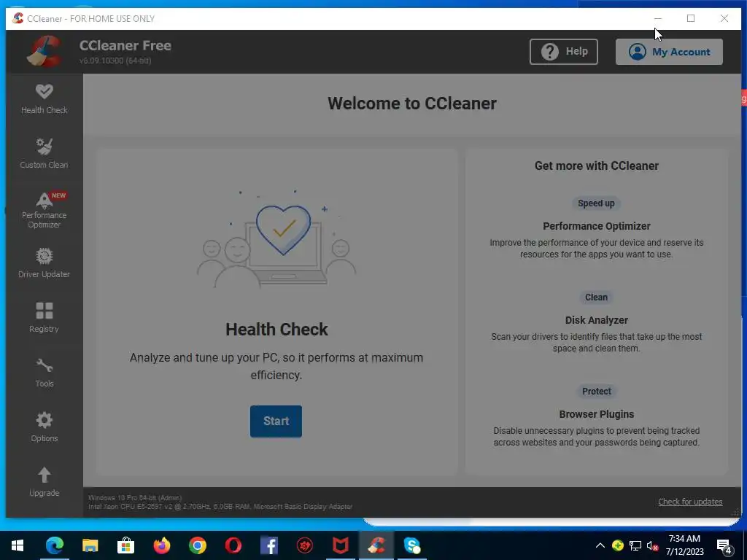The image size is (747, 560).
Task: Click the Protect tag
Action: pos(596,391)
